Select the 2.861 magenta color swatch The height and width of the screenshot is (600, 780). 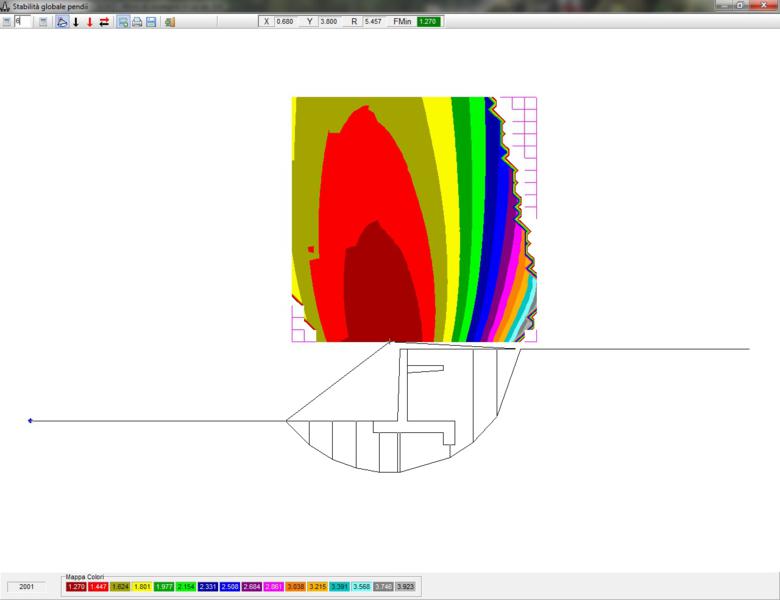[x=274, y=587]
